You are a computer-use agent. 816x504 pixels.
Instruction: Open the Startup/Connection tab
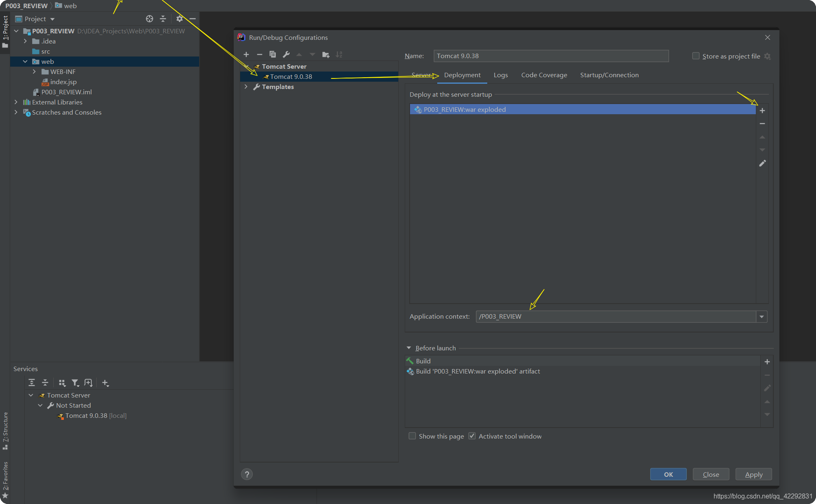609,75
